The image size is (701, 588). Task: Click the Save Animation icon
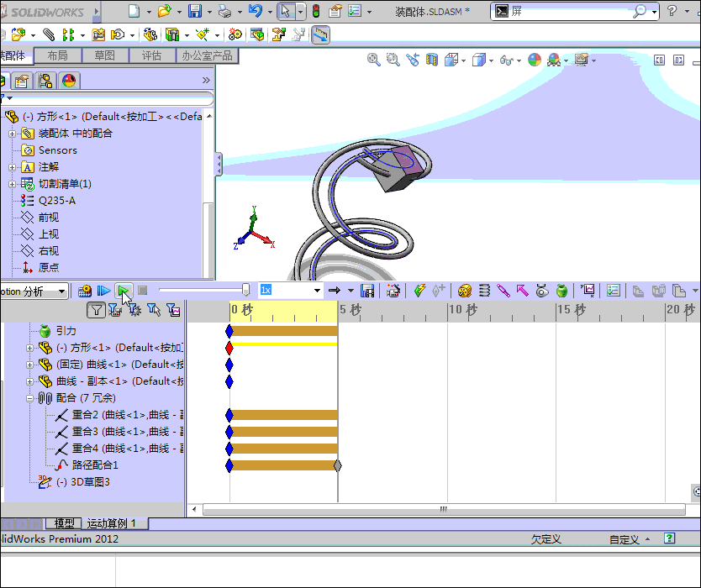coord(367,291)
